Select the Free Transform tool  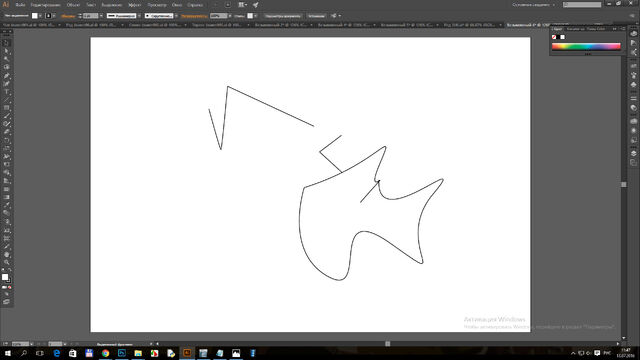7,164
